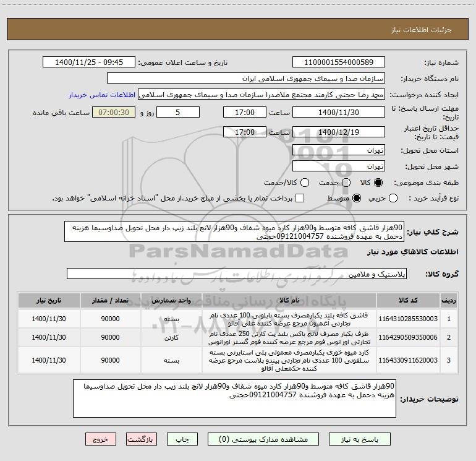The image size is (476, 461).
Task: Click the response deadline date 1400/11/30 field
Action: [x=339, y=112]
